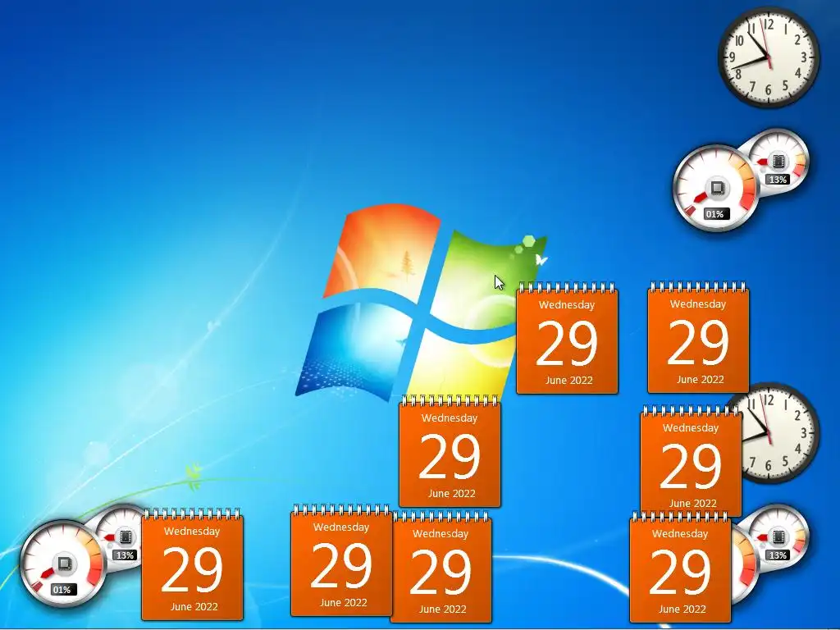
Task: Click the right calendar of the adjacent bottom pair
Action: pyautogui.click(x=442, y=568)
